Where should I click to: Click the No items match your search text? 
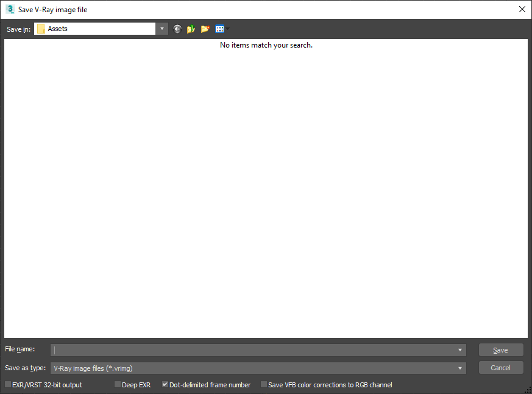coord(266,45)
